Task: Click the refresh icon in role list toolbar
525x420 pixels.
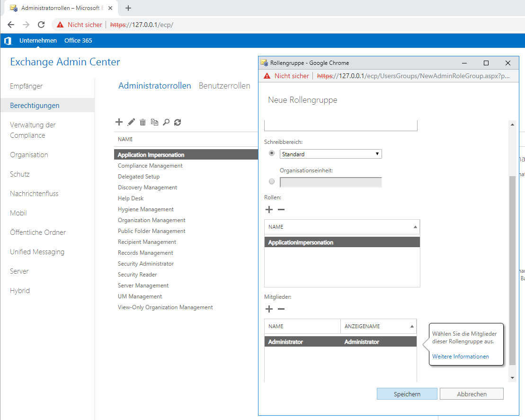Action: pos(178,122)
